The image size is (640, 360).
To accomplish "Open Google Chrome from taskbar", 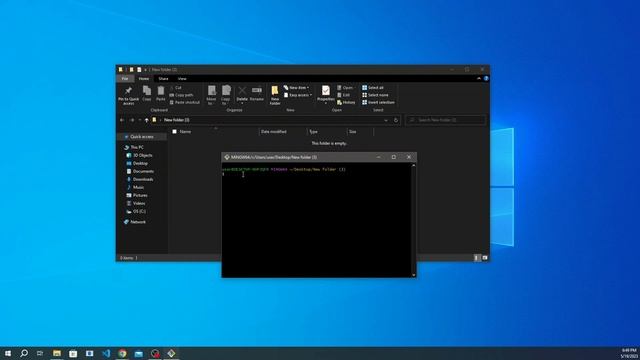I will click(122, 353).
